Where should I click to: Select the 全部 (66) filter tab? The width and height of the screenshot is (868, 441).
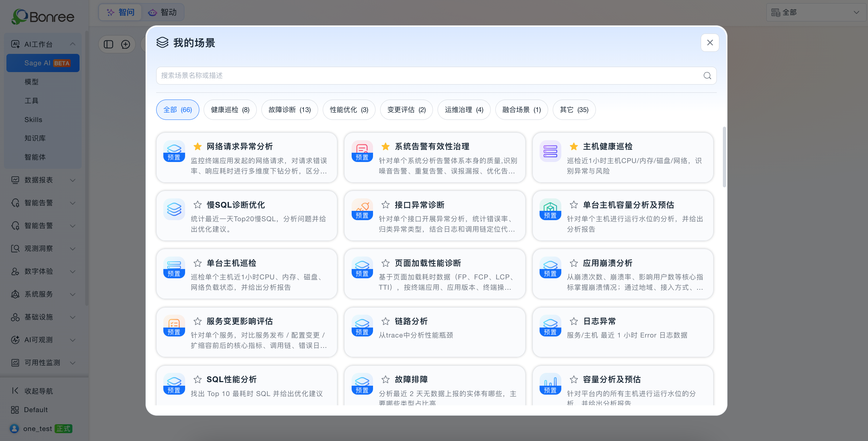click(178, 110)
